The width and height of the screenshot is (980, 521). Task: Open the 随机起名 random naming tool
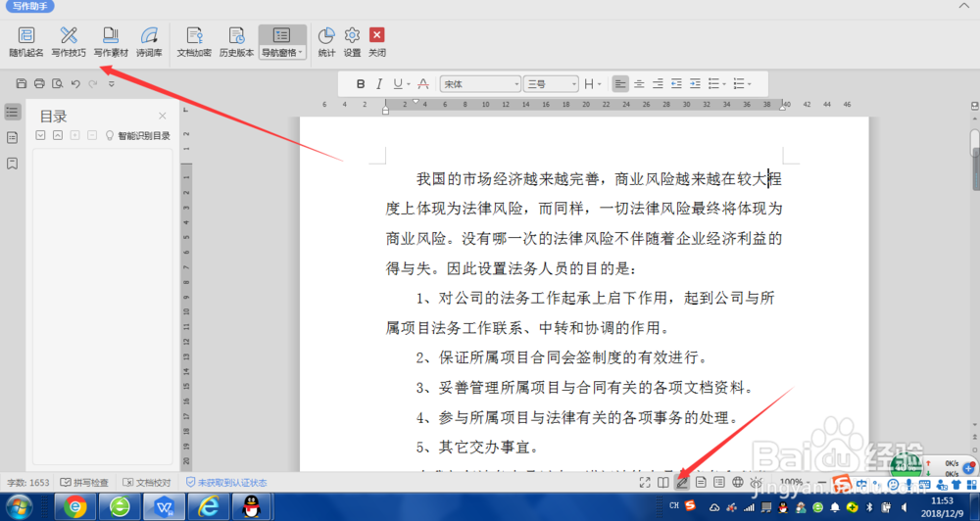click(x=26, y=42)
